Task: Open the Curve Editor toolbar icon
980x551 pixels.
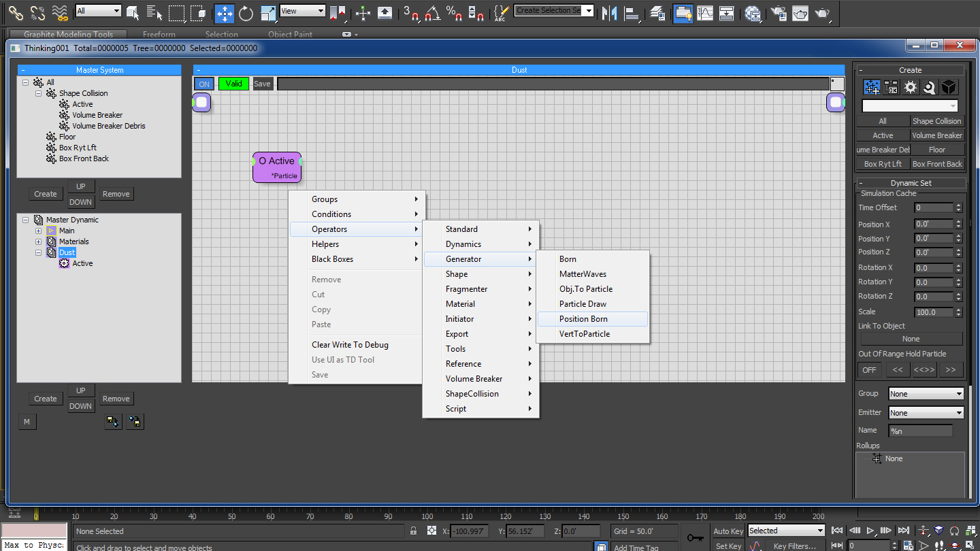Action: pos(705,12)
